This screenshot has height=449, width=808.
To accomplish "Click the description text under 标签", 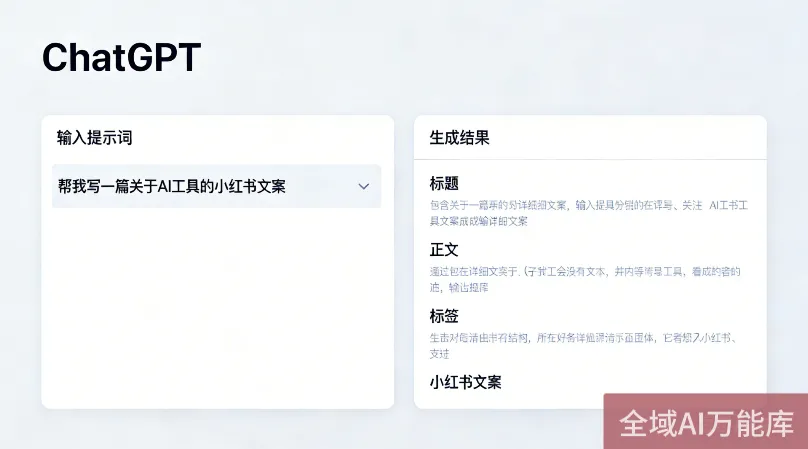I will tap(584, 345).
